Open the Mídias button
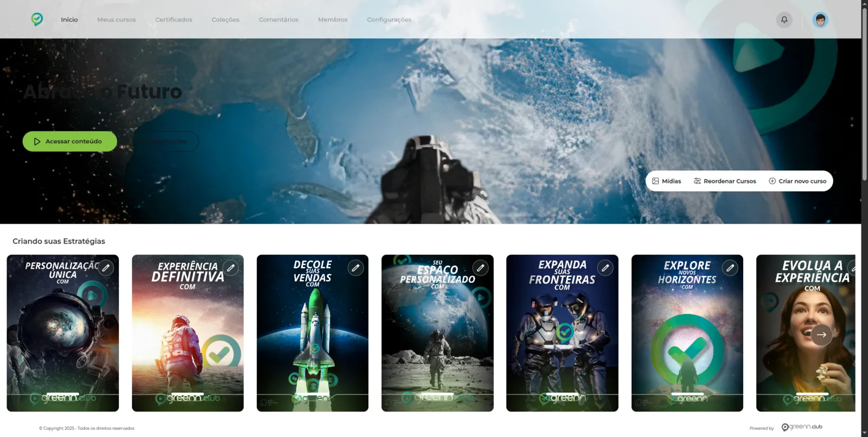The width and height of the screenshot is (868, 437). pyautogui.click(x=667, y=181)
